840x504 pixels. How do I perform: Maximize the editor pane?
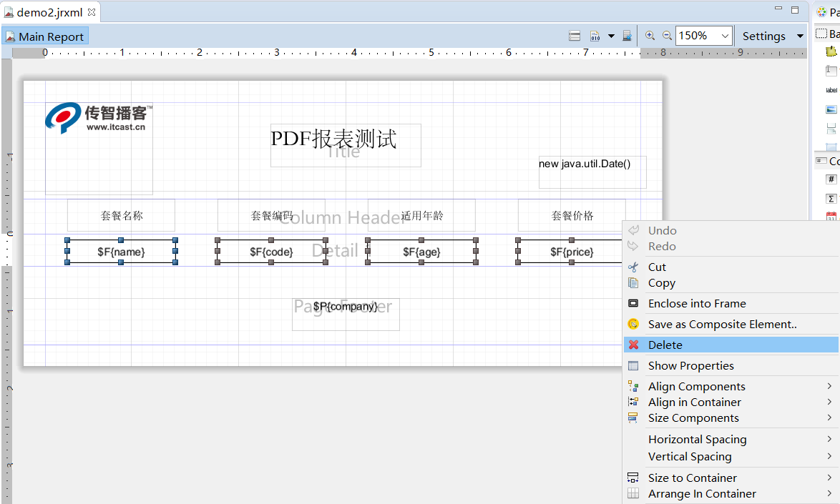(795, 9)
